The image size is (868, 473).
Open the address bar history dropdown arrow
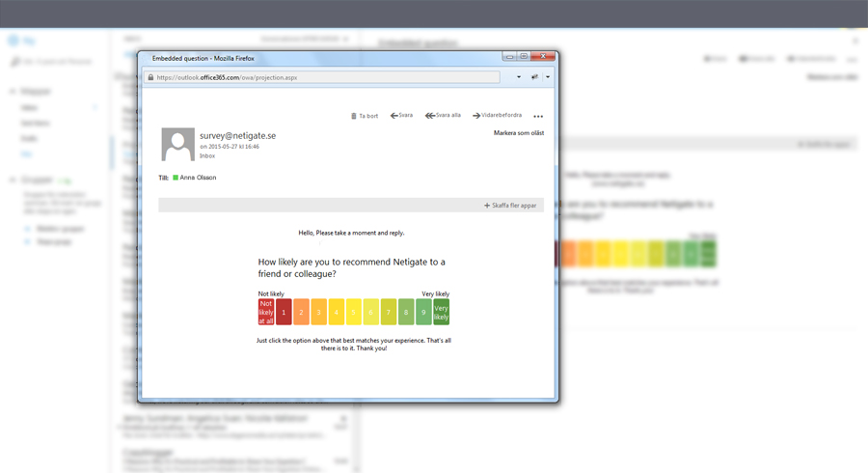pos(519,77)
